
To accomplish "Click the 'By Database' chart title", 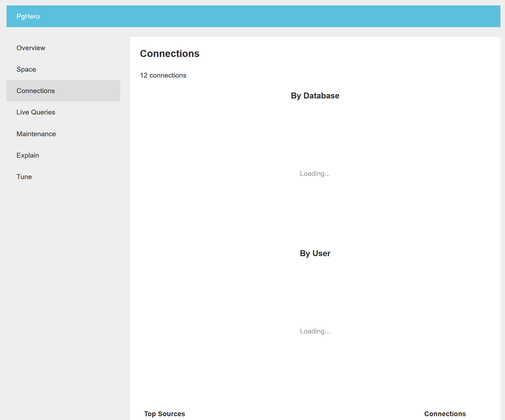I will (x=315, y=96).
